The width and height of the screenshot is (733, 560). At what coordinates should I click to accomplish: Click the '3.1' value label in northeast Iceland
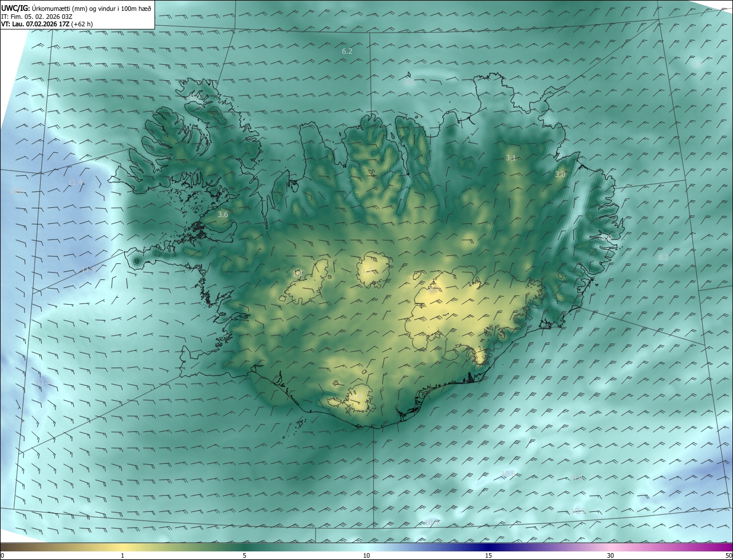pyautogui.click(x=511, y=157)
